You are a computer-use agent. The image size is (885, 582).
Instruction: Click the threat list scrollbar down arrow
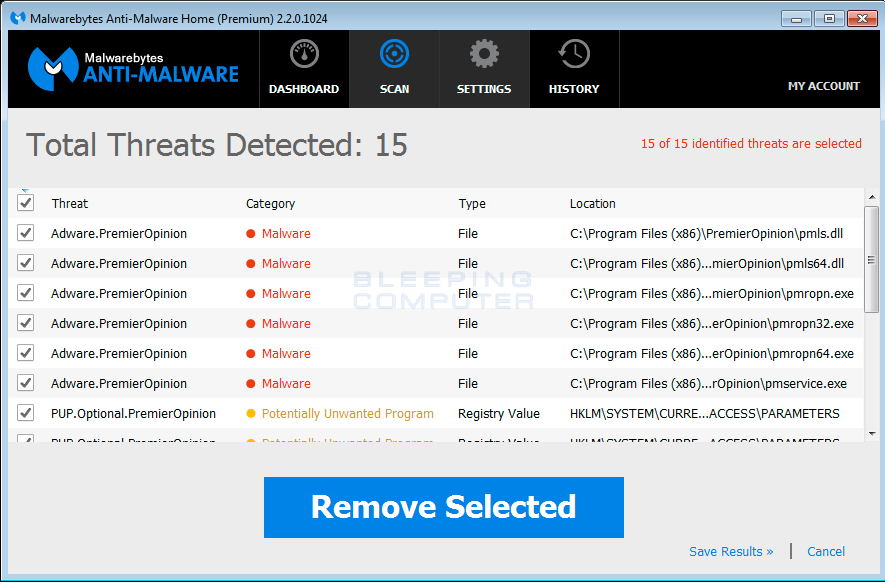pyautogui.click(x=872, y=434)
